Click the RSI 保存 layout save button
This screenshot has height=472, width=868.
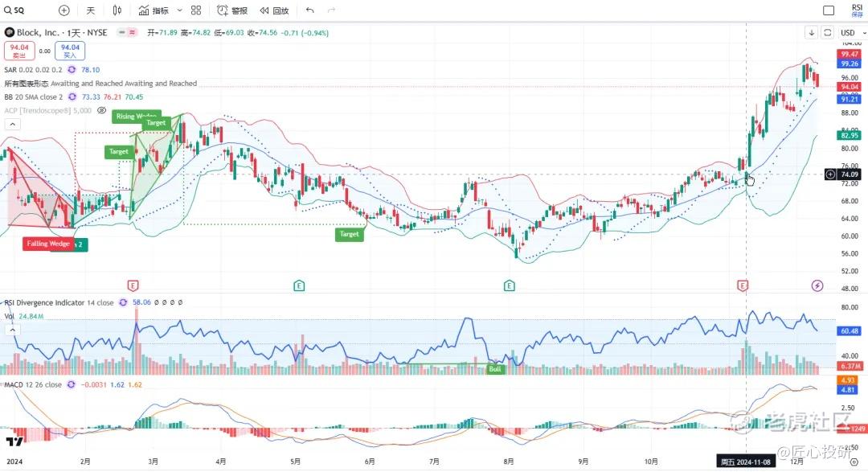(x=857, y=10)
